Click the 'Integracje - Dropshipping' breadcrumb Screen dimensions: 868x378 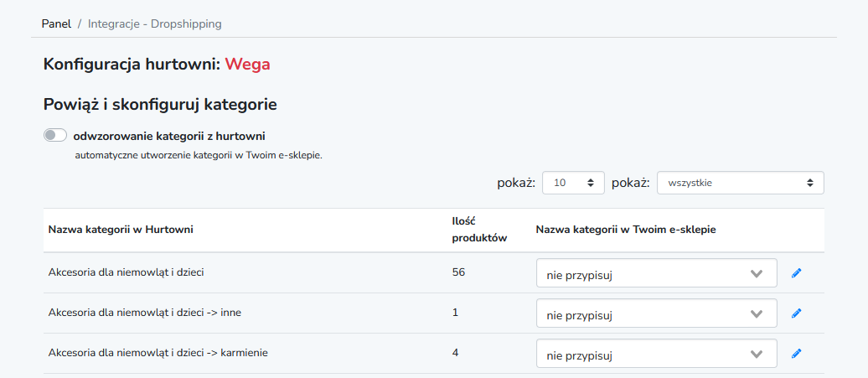(154, 23)
